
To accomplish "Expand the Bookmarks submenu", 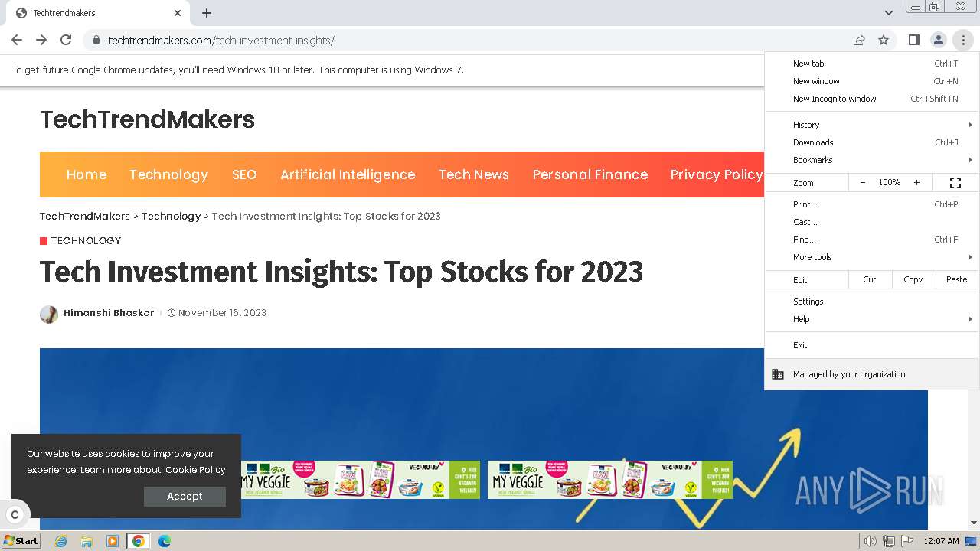I will (x=872, y=160).
